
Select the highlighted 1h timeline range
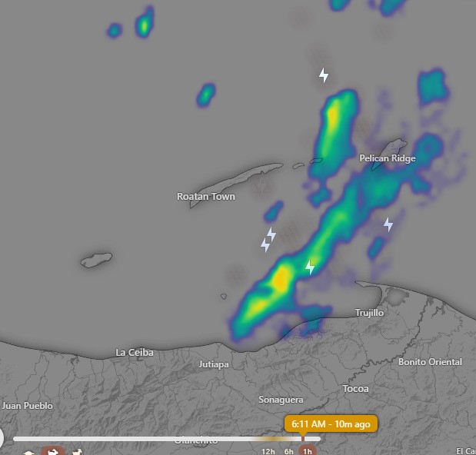307,451
